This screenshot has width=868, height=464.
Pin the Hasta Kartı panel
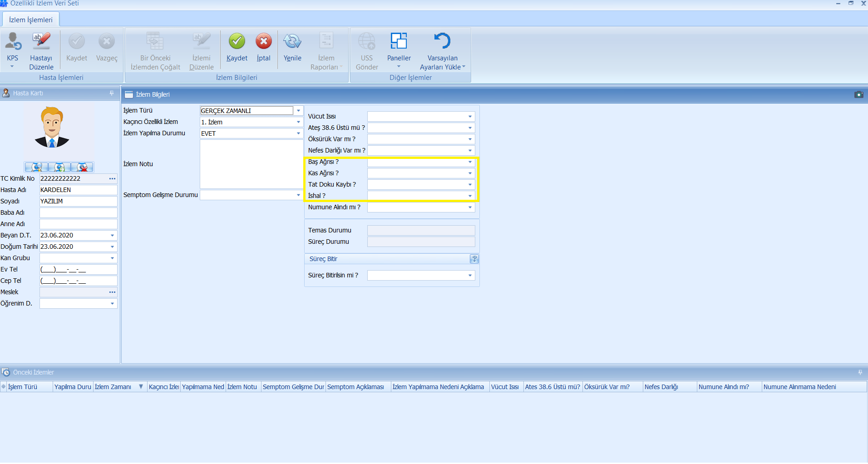coord(112,93)
